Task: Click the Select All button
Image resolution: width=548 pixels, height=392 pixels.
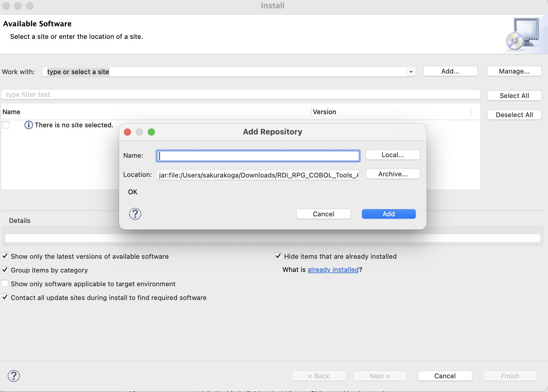Action: click(514, 96)
